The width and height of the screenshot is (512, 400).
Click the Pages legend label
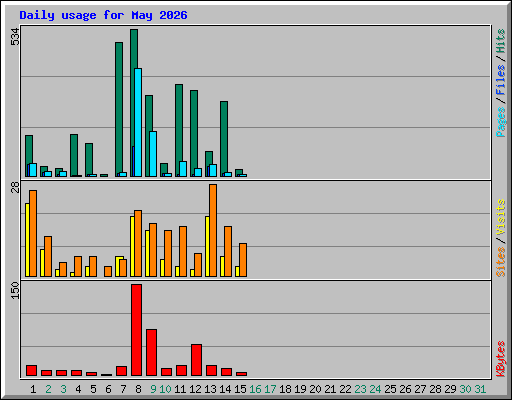tap(501, 122)
